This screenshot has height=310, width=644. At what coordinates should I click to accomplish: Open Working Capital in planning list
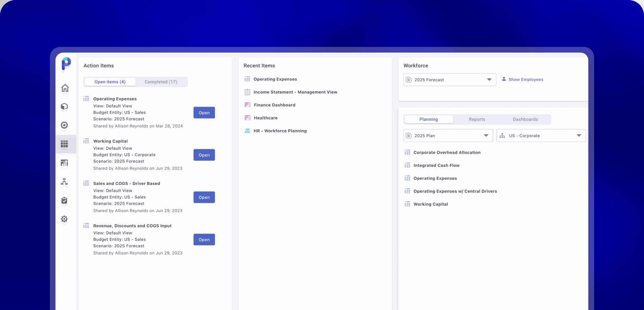click(x=431, y=204)
